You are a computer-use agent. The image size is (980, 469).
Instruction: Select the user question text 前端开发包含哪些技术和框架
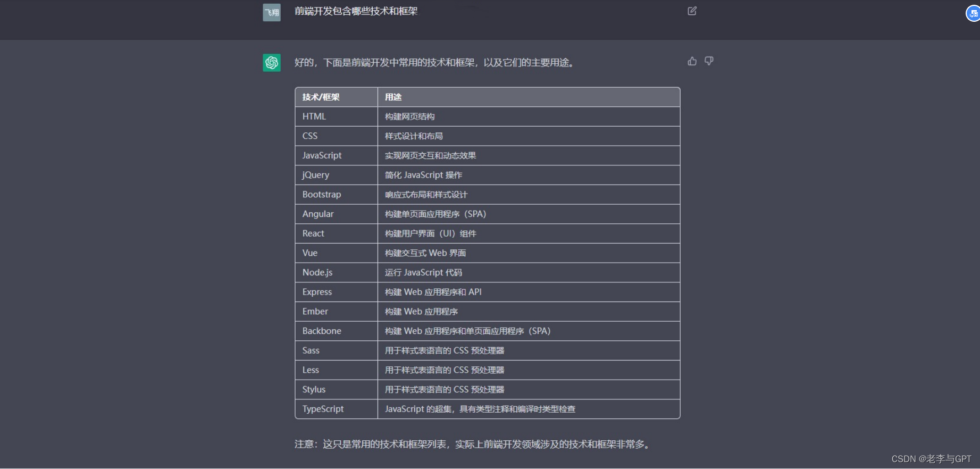pyautogui.click(x=356, y=11)
